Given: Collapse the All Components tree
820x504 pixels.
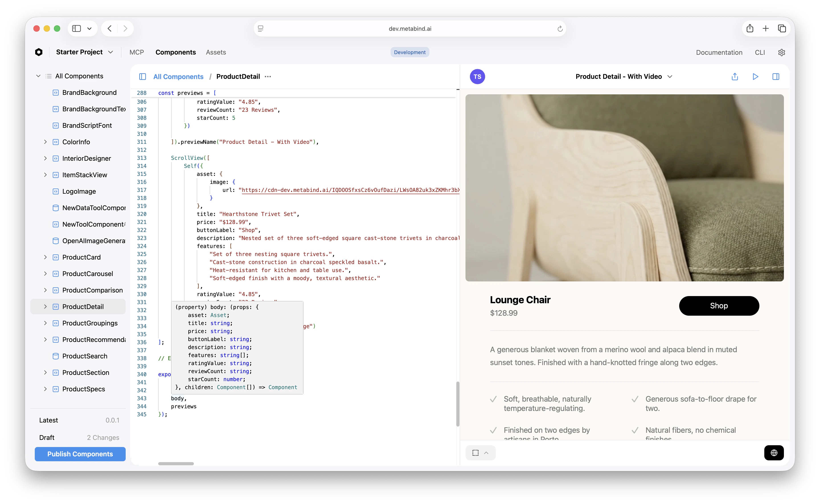Looking at the screenshot, I should [38, 76].
